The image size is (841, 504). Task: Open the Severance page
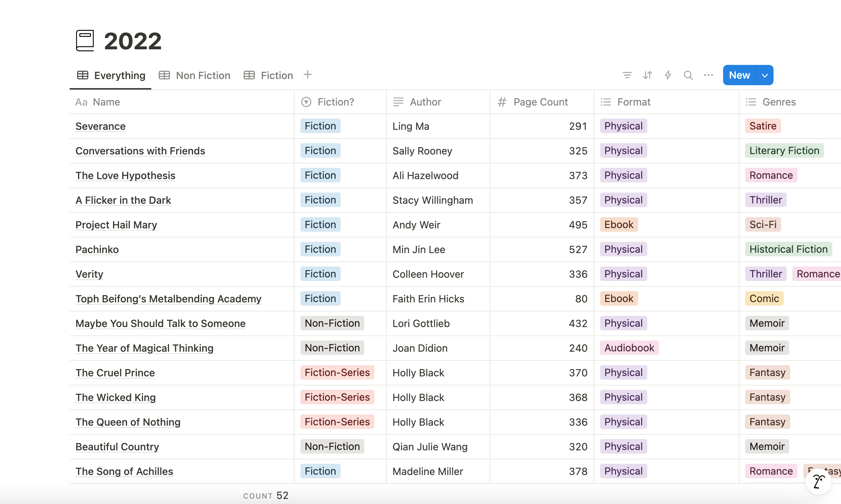[x=100, y=126]
